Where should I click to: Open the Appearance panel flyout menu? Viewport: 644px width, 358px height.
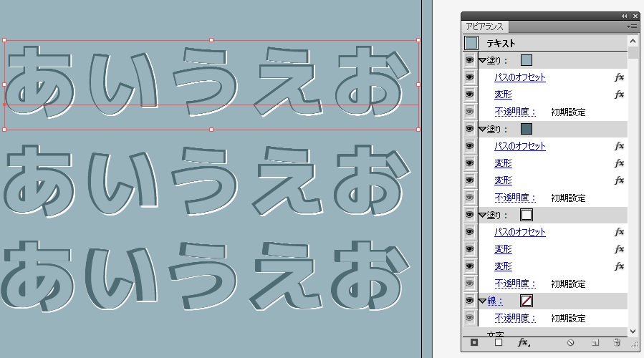coord(632,26)
